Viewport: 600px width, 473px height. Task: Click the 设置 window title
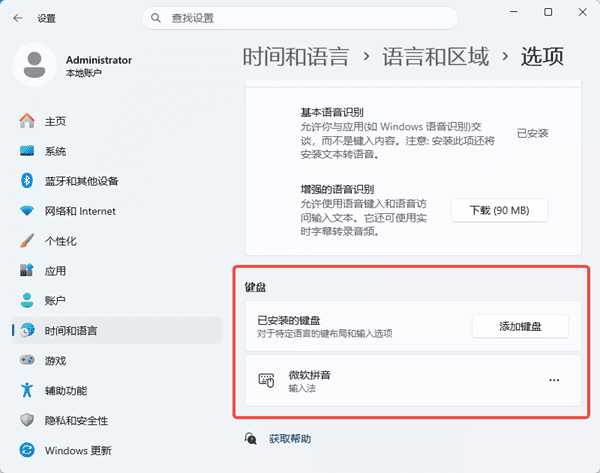coord(47,18)
